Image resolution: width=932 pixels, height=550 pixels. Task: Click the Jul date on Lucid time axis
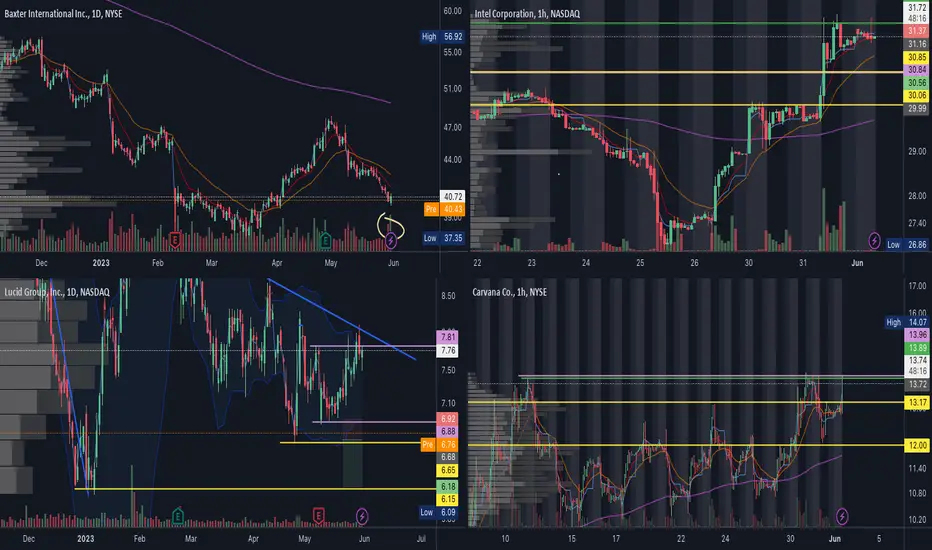pos(421,538)
